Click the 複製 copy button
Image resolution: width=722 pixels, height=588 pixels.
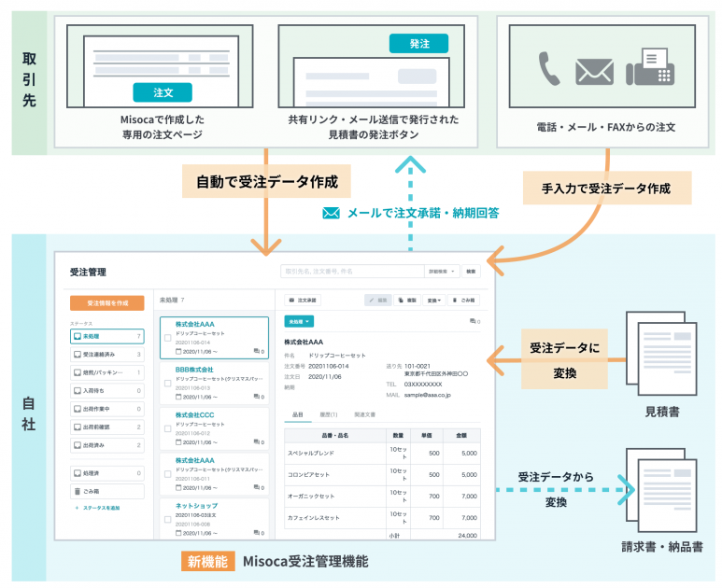point(406,301)
